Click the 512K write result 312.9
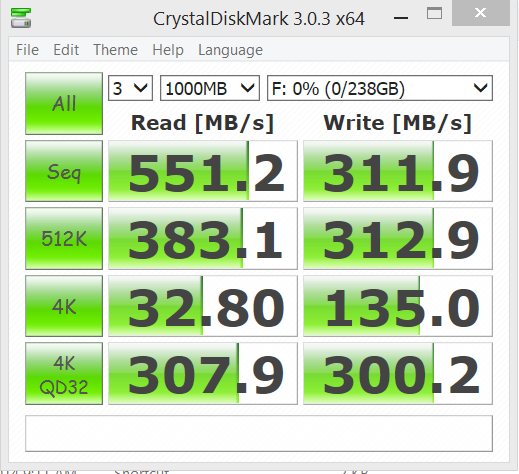This screenshot has height=474, width=519. pyautogui.click(x=398, y=238)
